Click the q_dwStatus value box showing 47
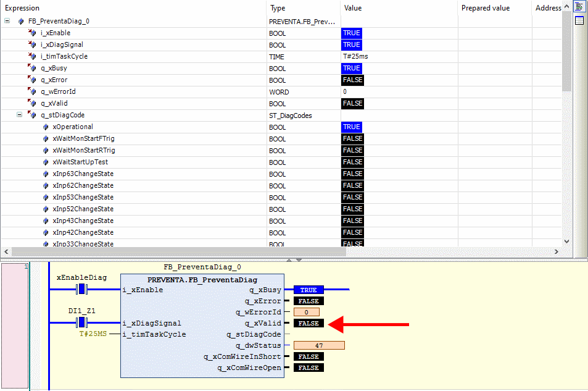This screenshot has height=391, width=588. pos(319,345)
